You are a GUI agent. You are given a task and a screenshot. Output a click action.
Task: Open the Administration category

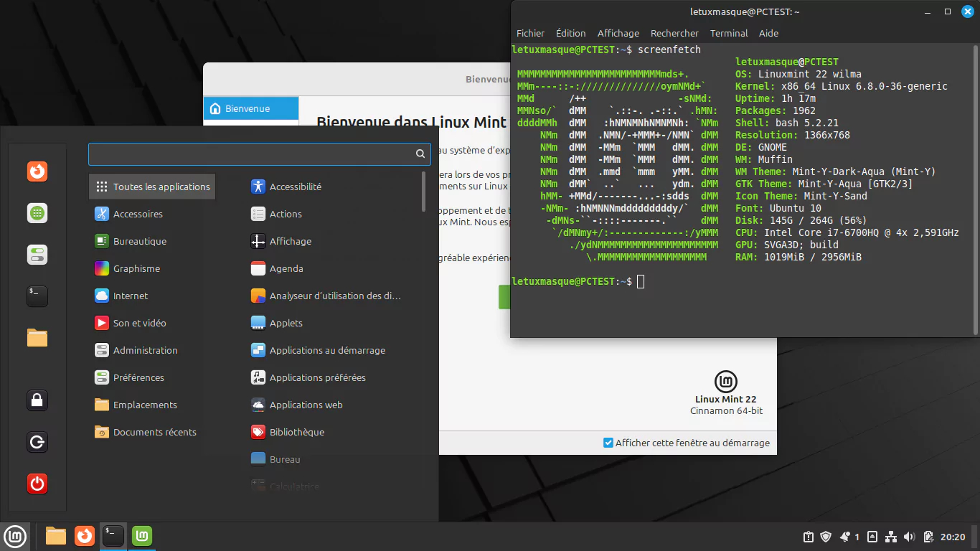coord(145,350)
